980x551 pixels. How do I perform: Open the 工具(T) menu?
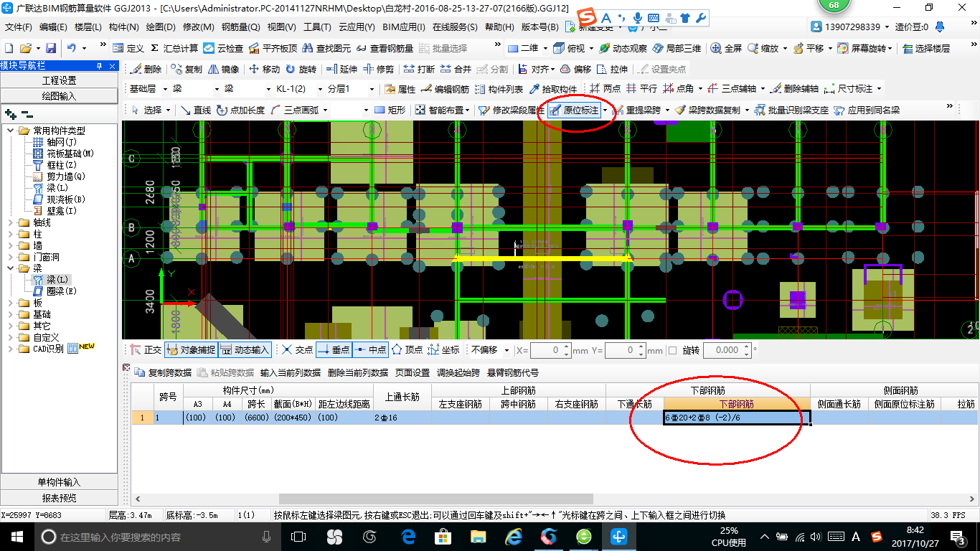click(x=317, y=27)
